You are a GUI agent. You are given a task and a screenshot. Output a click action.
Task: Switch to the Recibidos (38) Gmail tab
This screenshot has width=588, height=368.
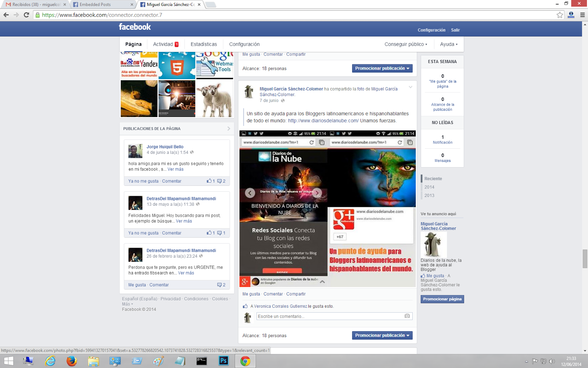pyautogui.click(x=36, y=4)
